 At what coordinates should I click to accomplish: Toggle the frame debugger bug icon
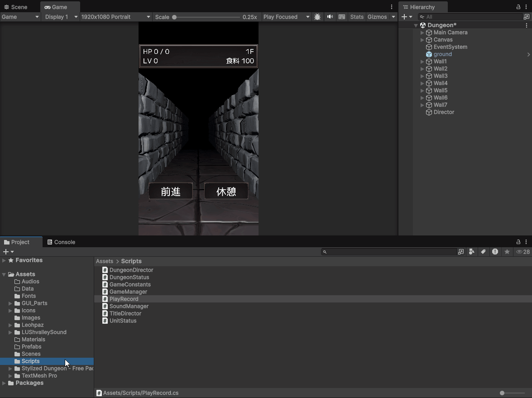click(317, 17)
